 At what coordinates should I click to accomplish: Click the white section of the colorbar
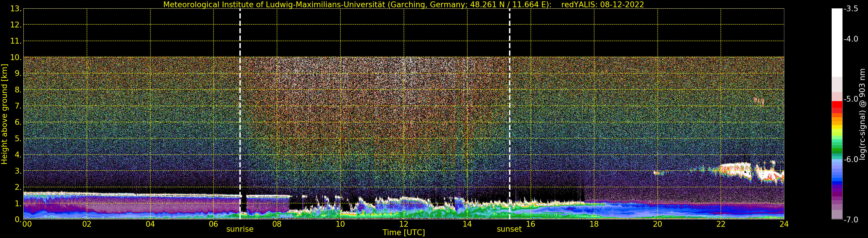tap(837, 42)
